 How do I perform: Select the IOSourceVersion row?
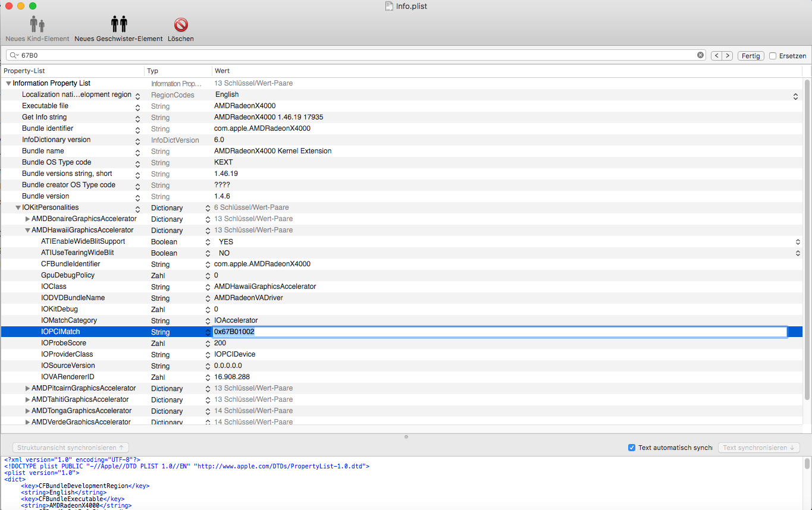[402, 366]
